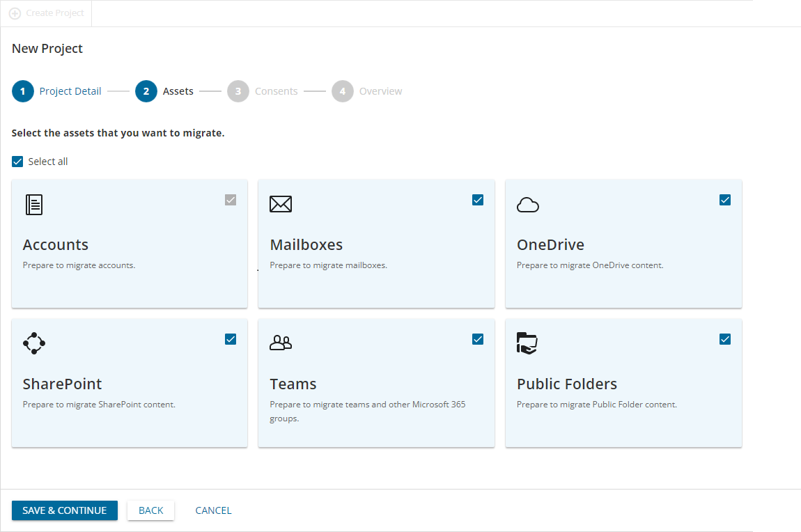Viewport: 801px width, 532px height.
Task: Click the Create Project plus icon
Action: 15,13
